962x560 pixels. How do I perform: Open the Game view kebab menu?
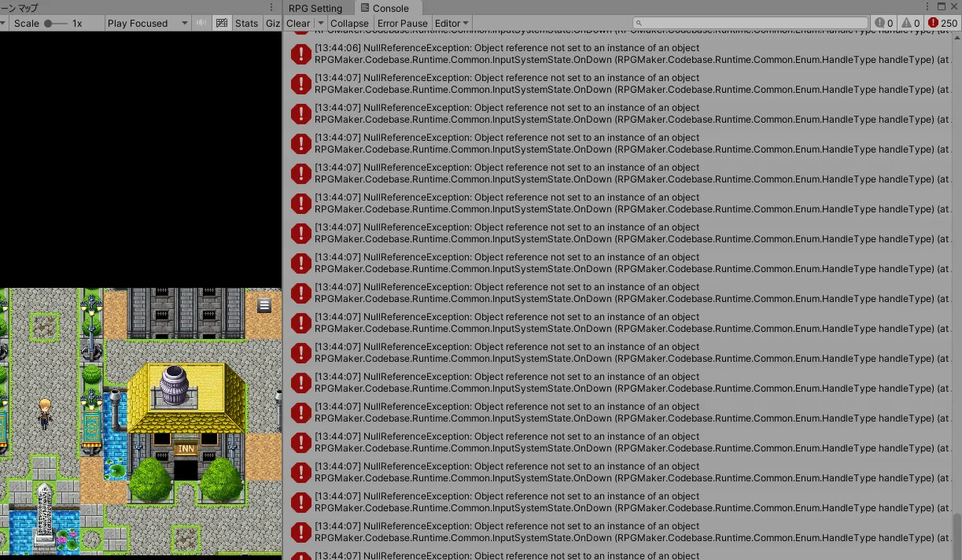272,6
